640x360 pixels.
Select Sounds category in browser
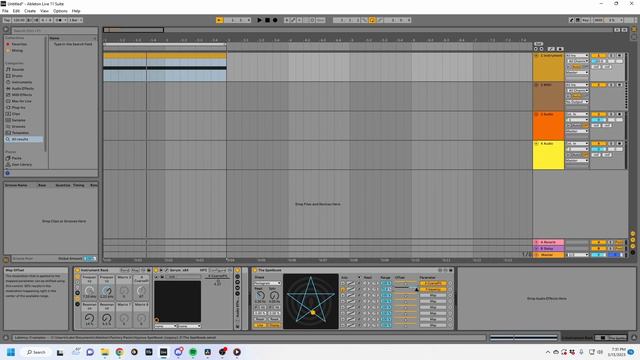(18, 69)
